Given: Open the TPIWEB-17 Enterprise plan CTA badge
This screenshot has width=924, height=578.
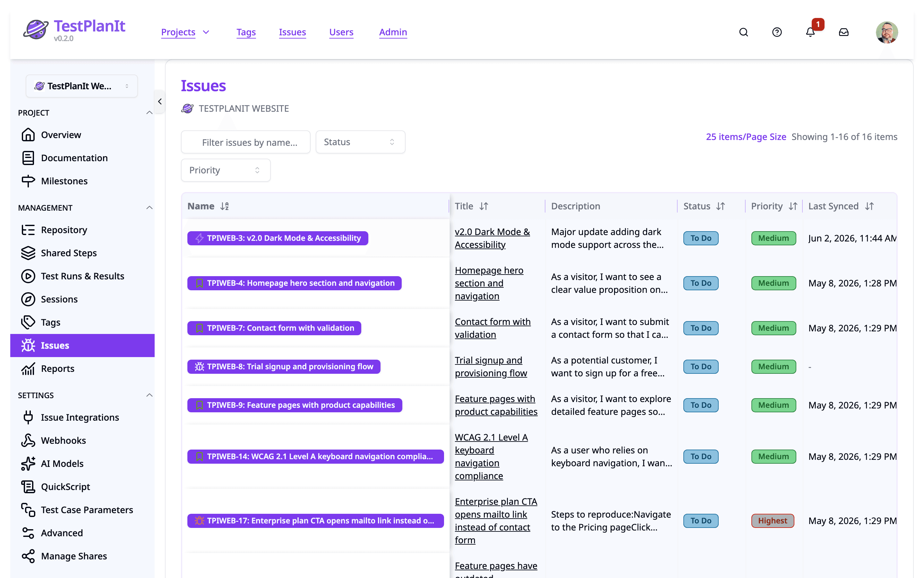Looking at the screenshot, I should coord(315,521).
